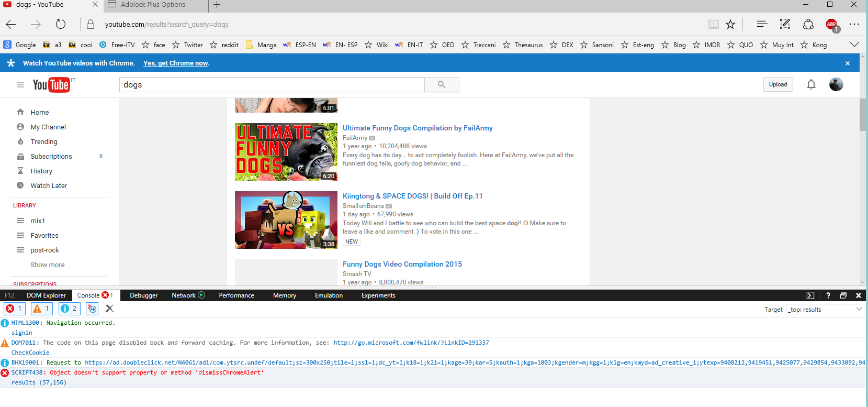This screenshot has height=407, width=868.
Task: Switch to the Debugger tab
Action: click(x=144, y=295)
